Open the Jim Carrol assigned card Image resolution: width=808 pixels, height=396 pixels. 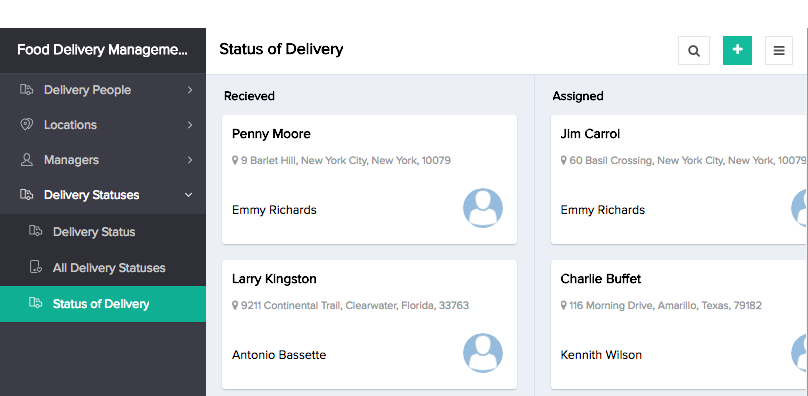click(x=679, y=179)
